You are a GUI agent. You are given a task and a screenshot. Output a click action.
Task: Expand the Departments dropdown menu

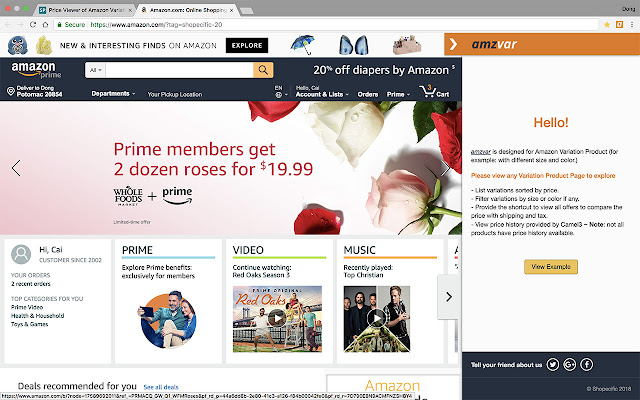click(113, 94)
